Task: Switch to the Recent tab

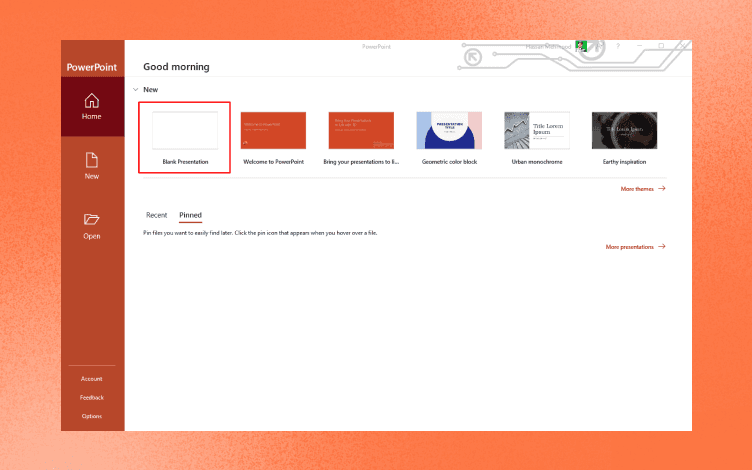Action: 156,215
